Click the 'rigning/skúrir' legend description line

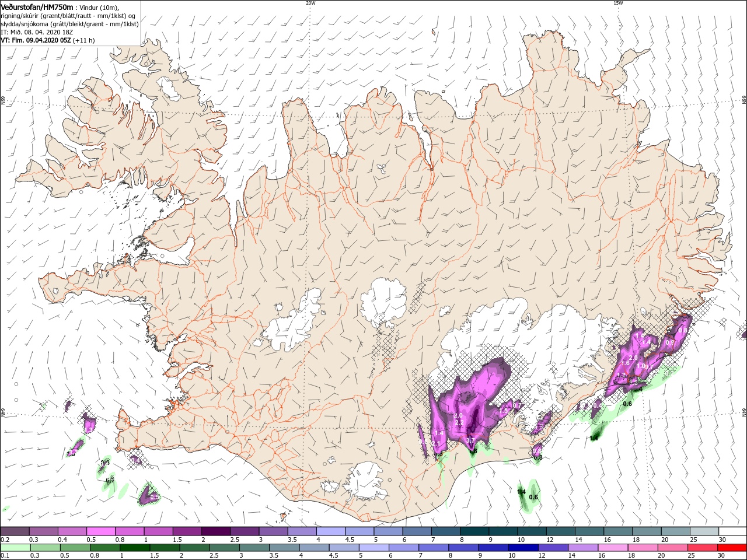coord(68,15)
